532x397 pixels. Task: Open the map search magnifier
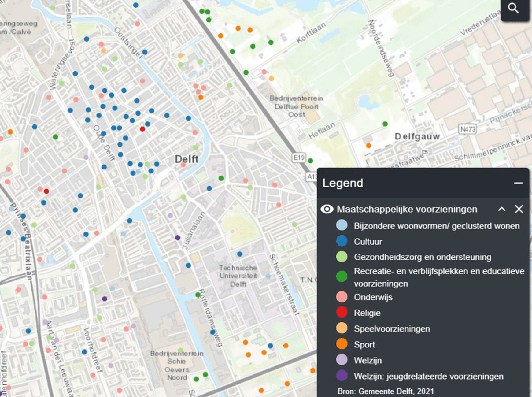tap(513, 8)
